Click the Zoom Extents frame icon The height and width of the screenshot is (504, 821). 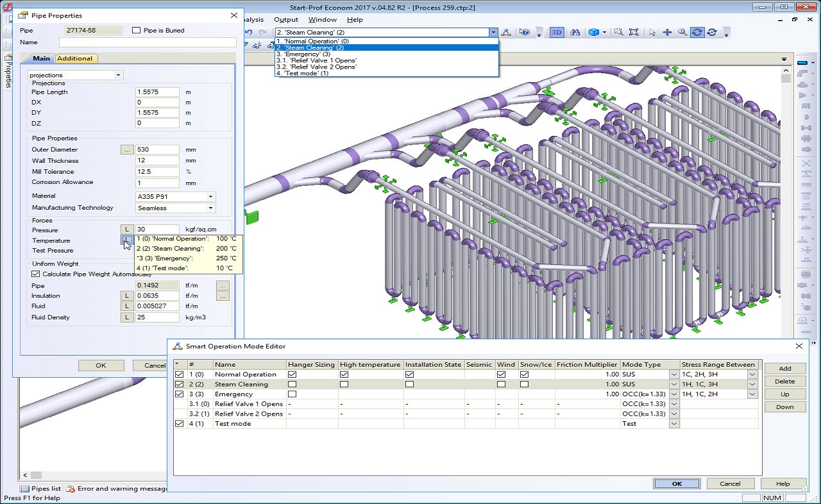coord(634,32)
